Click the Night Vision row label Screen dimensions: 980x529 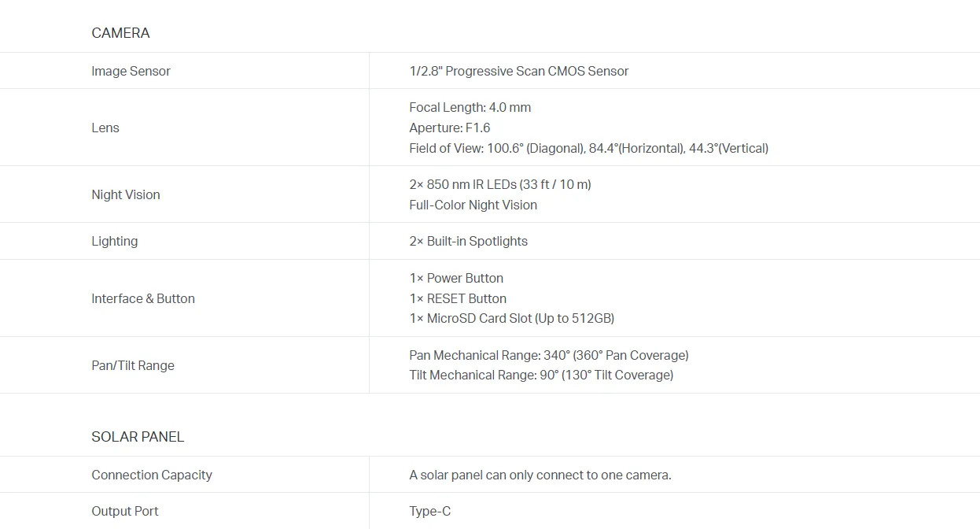(126, 194)
